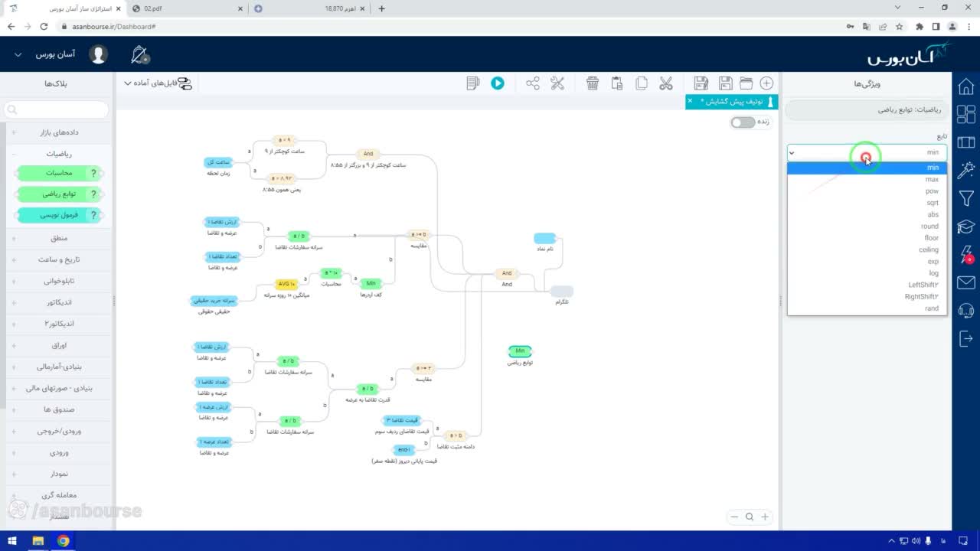The width and height of the screenshot is (980, 551).
Task: Zoom in the canvas with plus button
Action: pyautogui.click(x=765, y=517)
